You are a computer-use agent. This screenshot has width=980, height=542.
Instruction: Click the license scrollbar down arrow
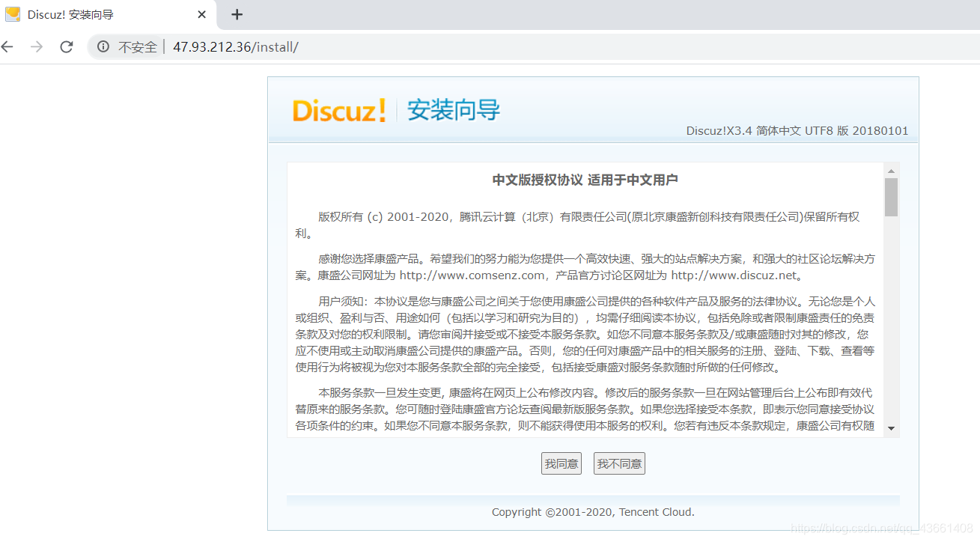tap(891, 429)
